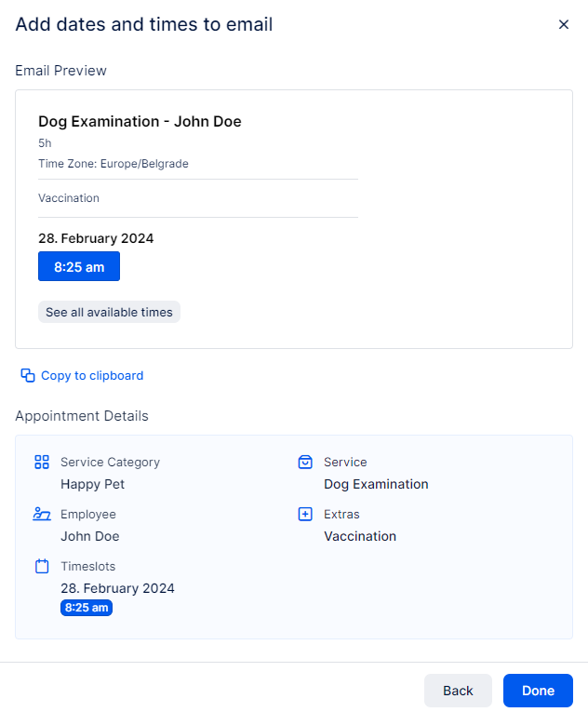
Task: Click the Time Zone: Europe/Belgrade text
Action: 114,164
